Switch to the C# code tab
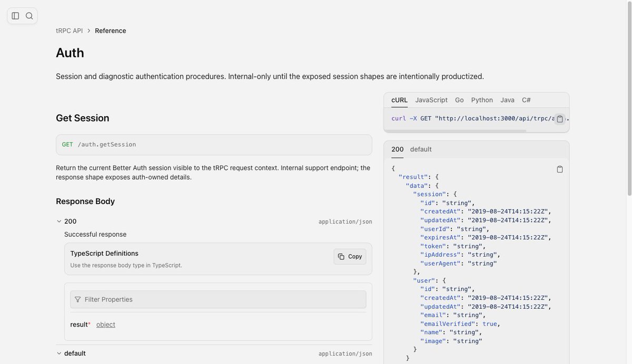Viewport: 632px width, 364px height. pyautogui.click(x=526, y=100)
